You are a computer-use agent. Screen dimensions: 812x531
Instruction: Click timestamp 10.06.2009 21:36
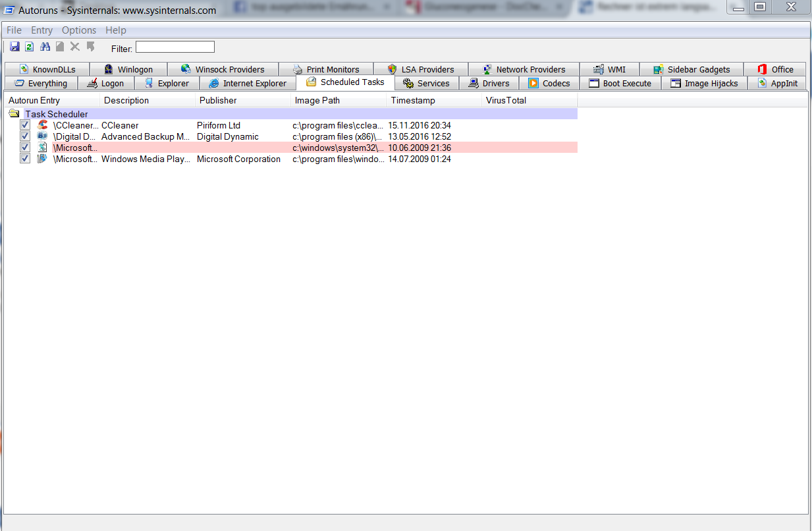420,148
